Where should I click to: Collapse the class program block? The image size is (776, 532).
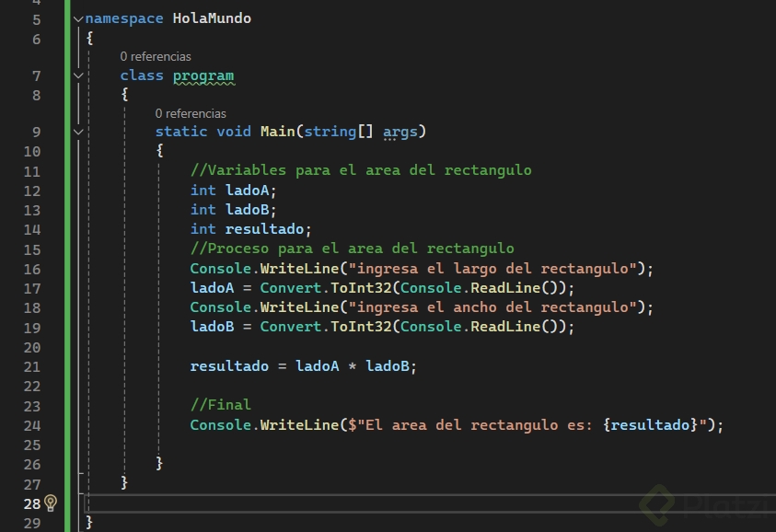click(78, 75)
